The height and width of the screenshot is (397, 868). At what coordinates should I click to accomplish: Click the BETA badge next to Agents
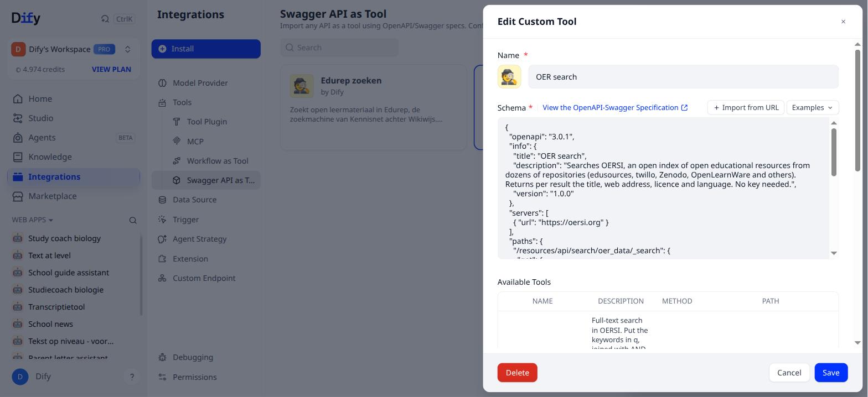tap(126, 138)
